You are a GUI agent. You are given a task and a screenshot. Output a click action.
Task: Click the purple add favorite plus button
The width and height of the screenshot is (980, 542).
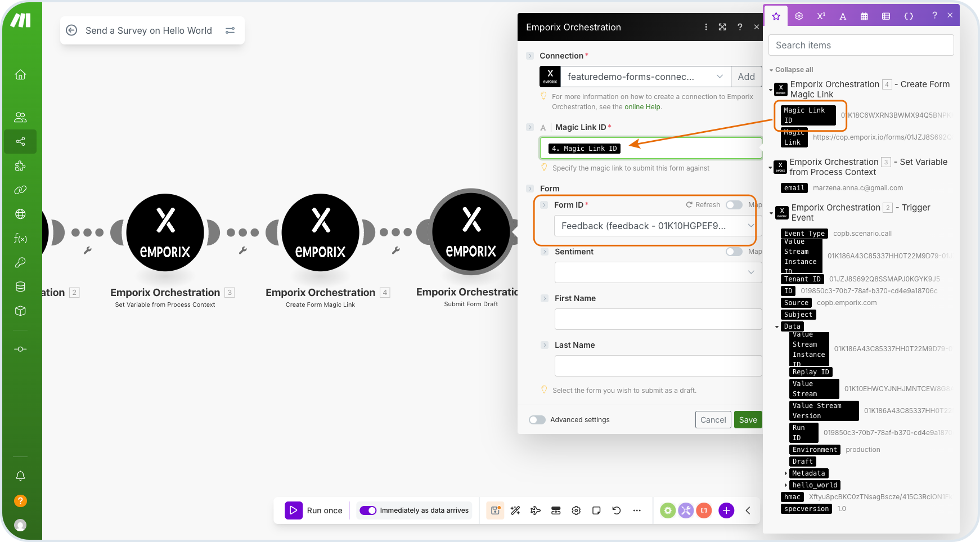tap(726, 510)
